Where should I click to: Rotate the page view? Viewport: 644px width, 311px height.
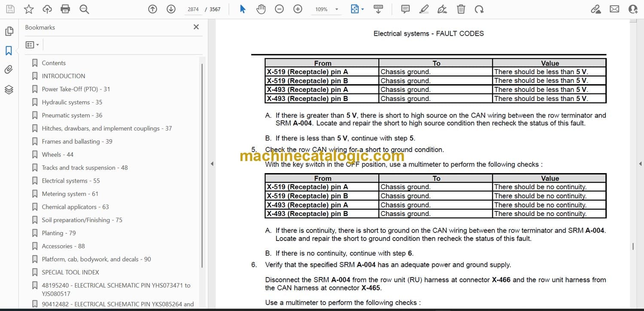[479, 9]
